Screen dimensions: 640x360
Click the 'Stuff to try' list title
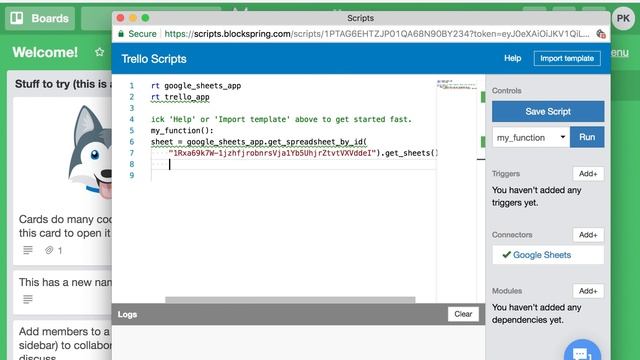click(63, 84)
